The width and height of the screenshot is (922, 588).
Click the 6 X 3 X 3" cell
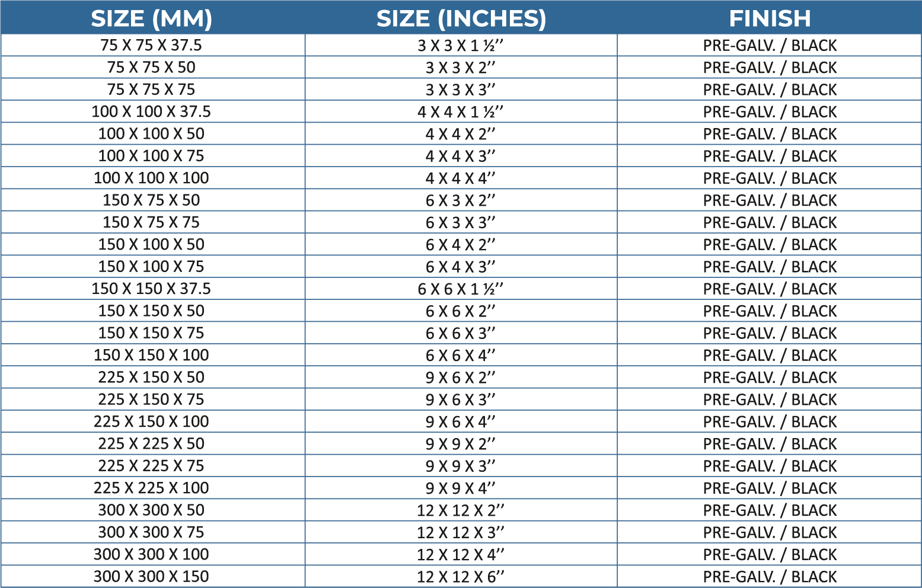click(461, 222)
